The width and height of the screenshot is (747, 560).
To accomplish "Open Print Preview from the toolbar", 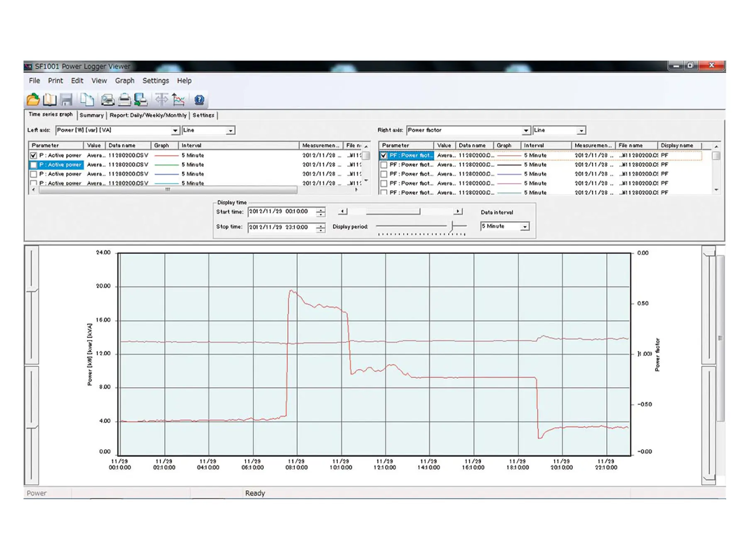I will pos(107,100).
